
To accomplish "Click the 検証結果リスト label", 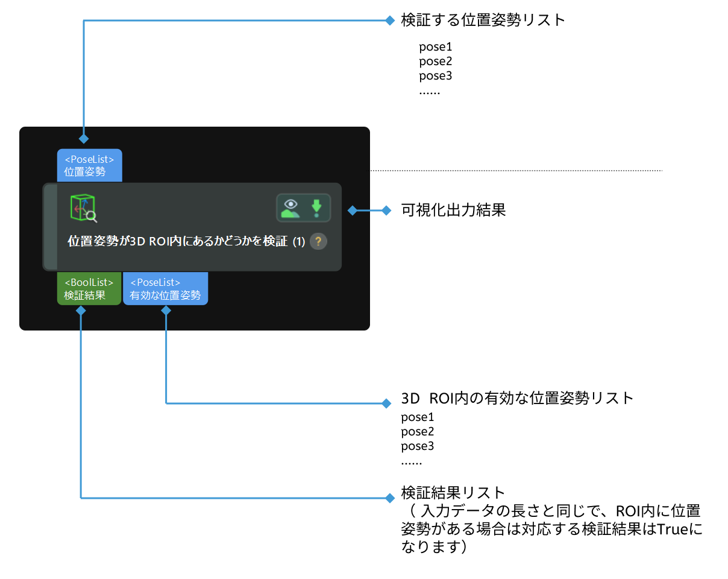I will point(453,492).
